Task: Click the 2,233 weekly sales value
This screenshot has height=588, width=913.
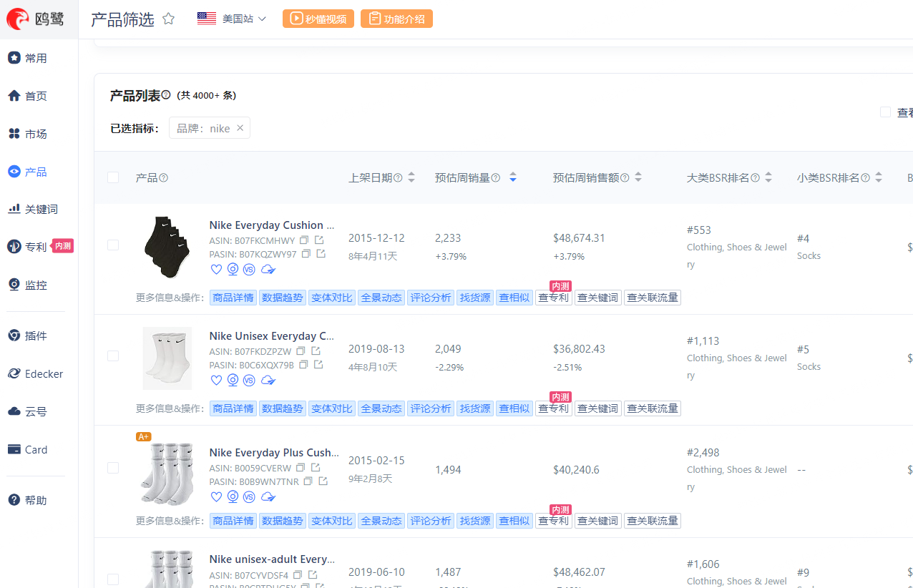Action: 448,237
